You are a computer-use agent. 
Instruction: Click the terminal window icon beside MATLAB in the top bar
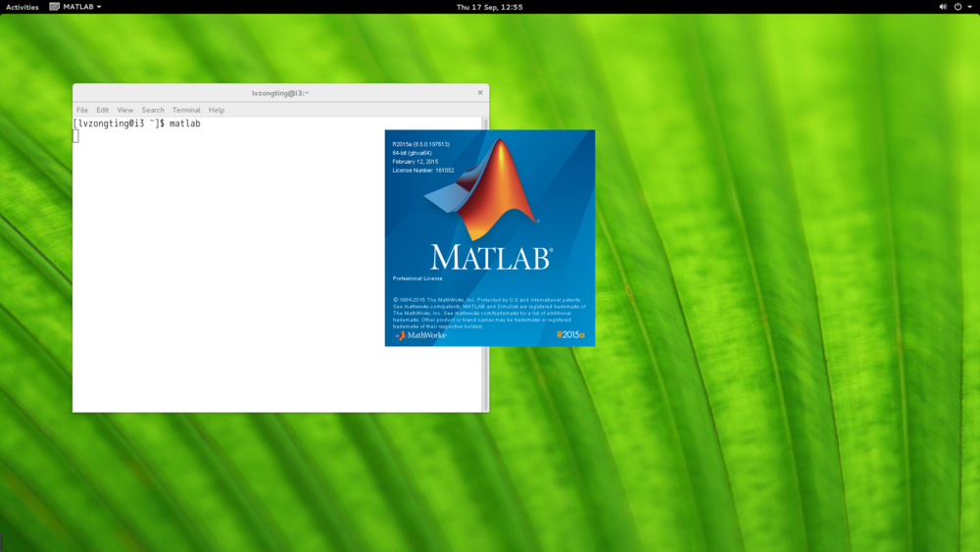[54, 7]
